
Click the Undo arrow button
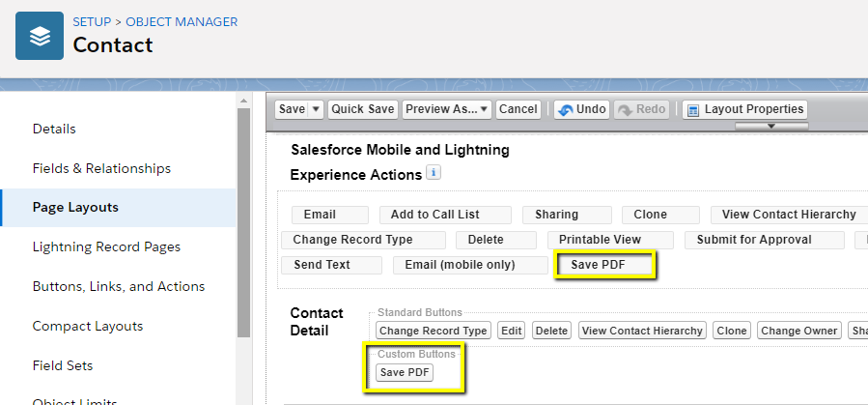click(581, 109)
